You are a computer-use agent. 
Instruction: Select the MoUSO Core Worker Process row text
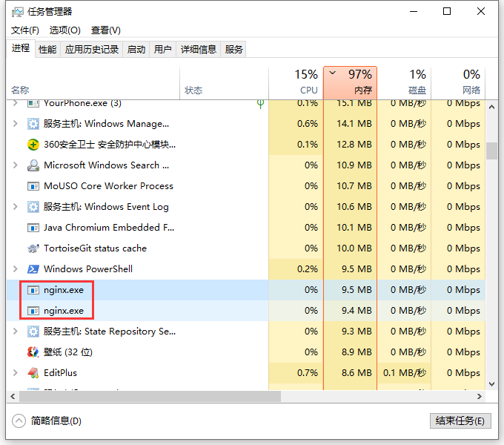pos(108,186)
